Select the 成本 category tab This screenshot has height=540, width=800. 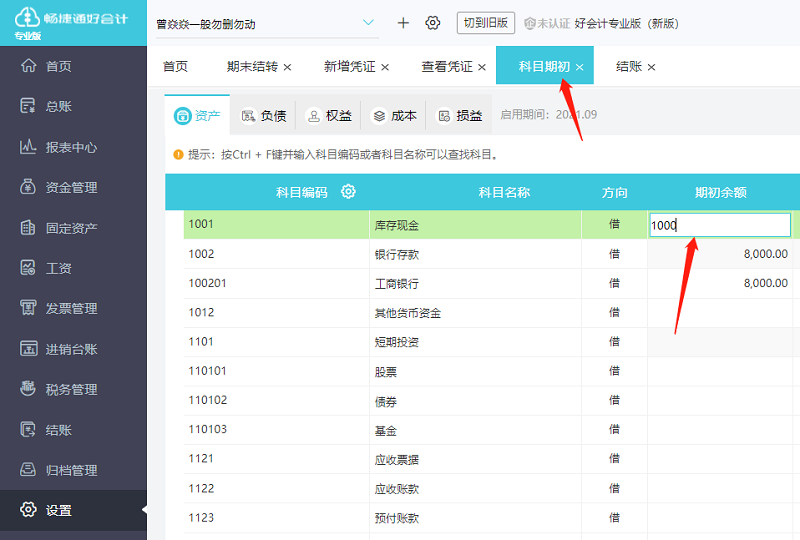point(394,116)
